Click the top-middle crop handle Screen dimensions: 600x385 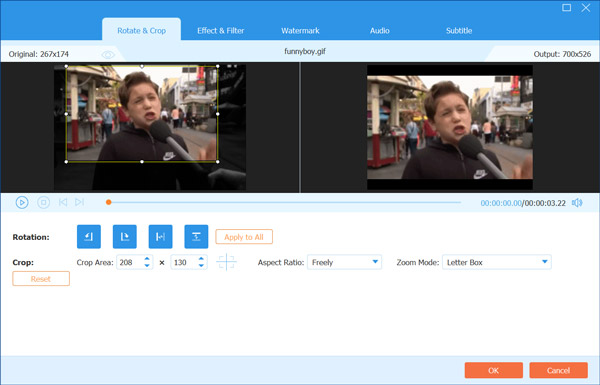click(142, 66)
